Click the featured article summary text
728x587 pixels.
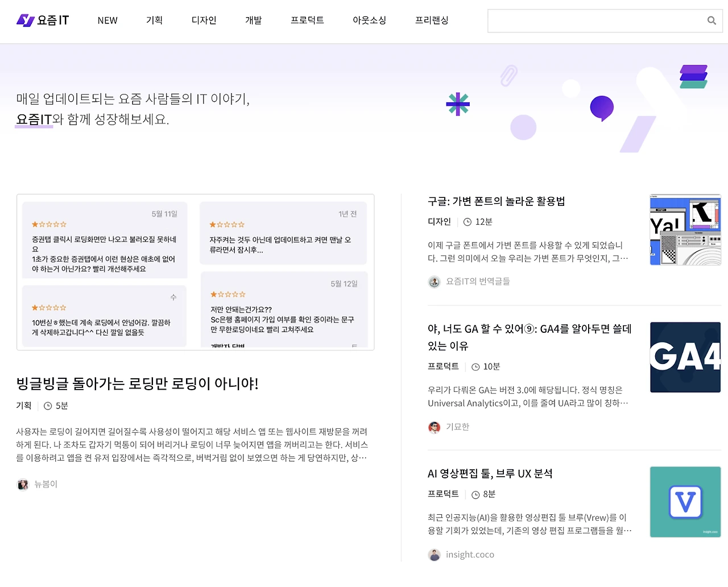pos(192,445)
